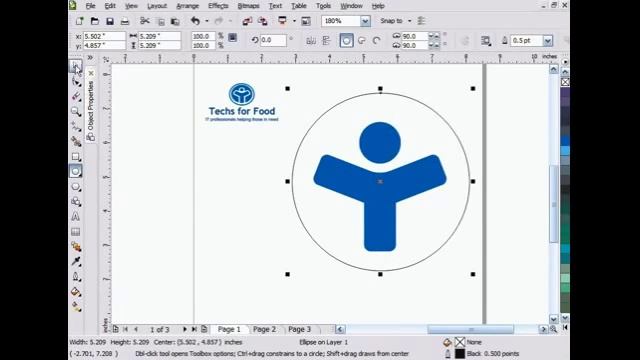Open the outline width dropdown arrow
Viewport: 640px width, 360px height.
pyautogui.click(x=548, y=40)
